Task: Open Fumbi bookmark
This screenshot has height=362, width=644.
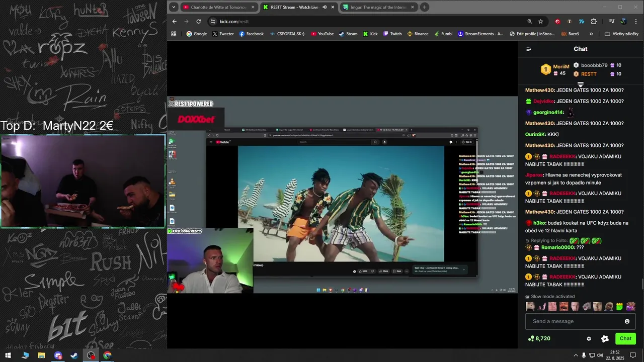Action: [x=443, y=34]
